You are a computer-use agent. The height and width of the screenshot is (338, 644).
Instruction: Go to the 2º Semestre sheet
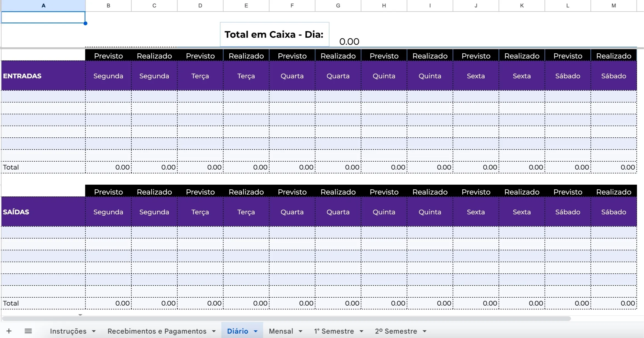(x=396, y=331)
